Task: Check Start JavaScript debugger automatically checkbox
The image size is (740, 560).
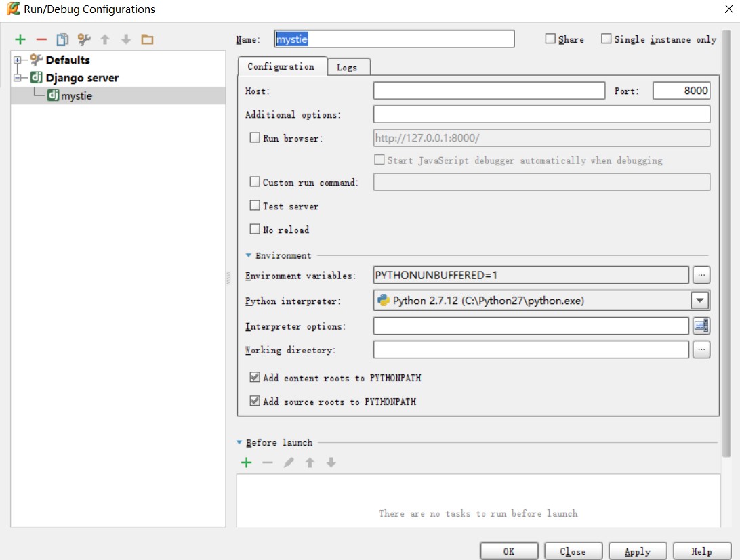Action: click(379, 160)
